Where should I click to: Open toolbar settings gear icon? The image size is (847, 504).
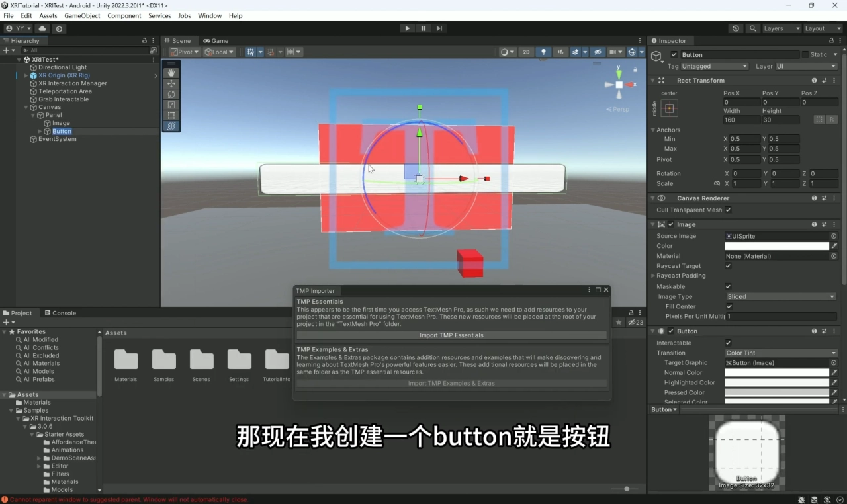point(60,28)
